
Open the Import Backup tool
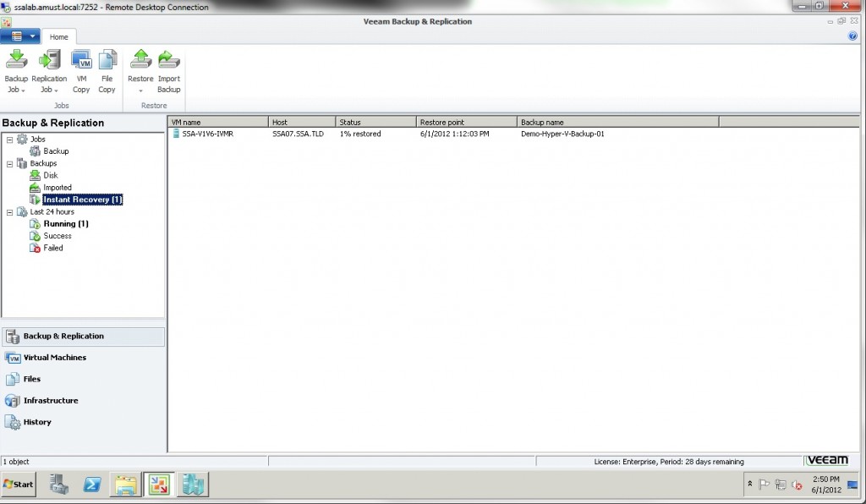coord(169,71)
